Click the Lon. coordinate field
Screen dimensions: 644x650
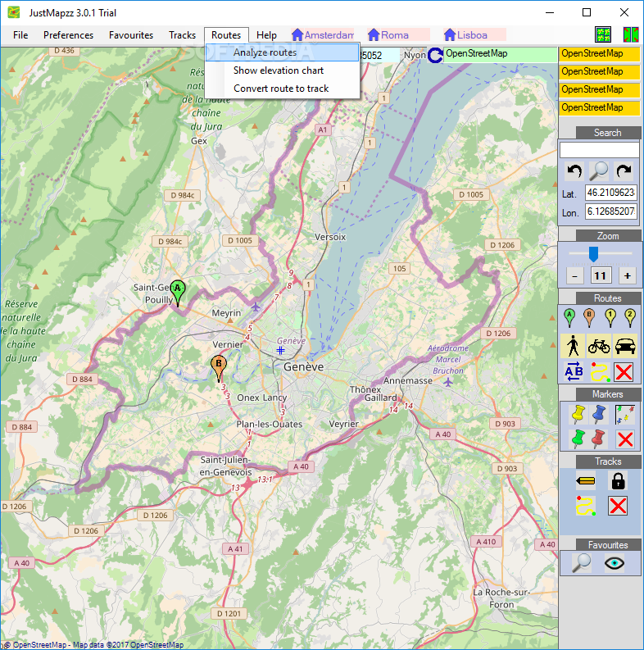point(611,211)
